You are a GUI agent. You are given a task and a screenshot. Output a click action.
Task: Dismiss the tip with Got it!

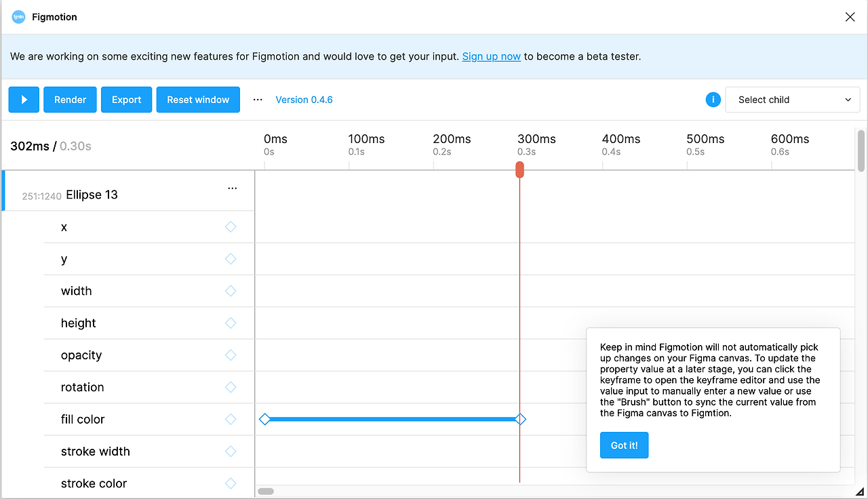pos(624,445)
